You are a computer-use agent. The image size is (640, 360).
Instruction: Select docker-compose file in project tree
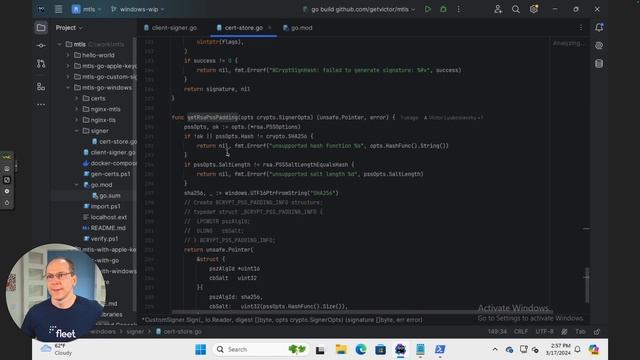tap(109, 163)
